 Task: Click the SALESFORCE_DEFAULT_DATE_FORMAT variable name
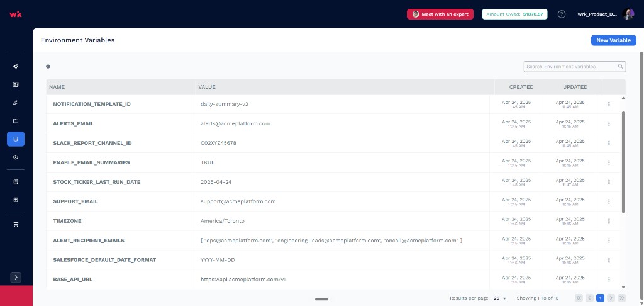click(104, 260)
